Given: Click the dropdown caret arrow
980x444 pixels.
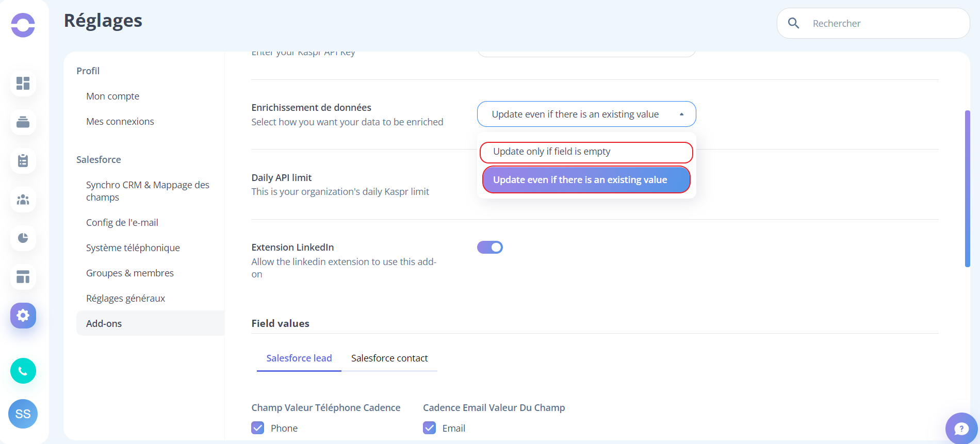Looking at the screenshot, I should pyautogui.click(x=682, y=114).
